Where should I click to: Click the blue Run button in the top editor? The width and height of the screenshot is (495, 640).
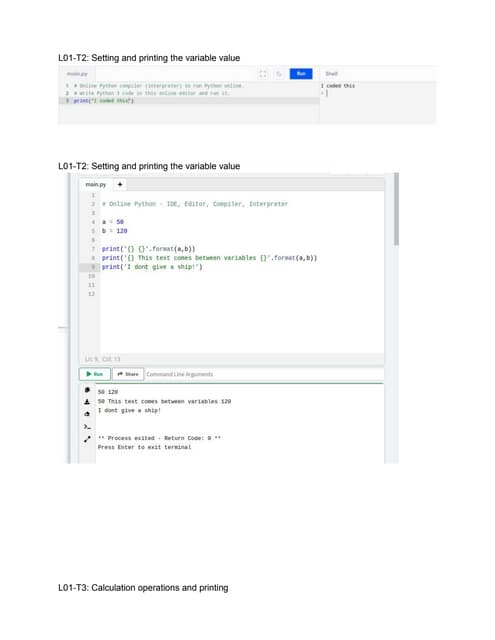[301, 73]
